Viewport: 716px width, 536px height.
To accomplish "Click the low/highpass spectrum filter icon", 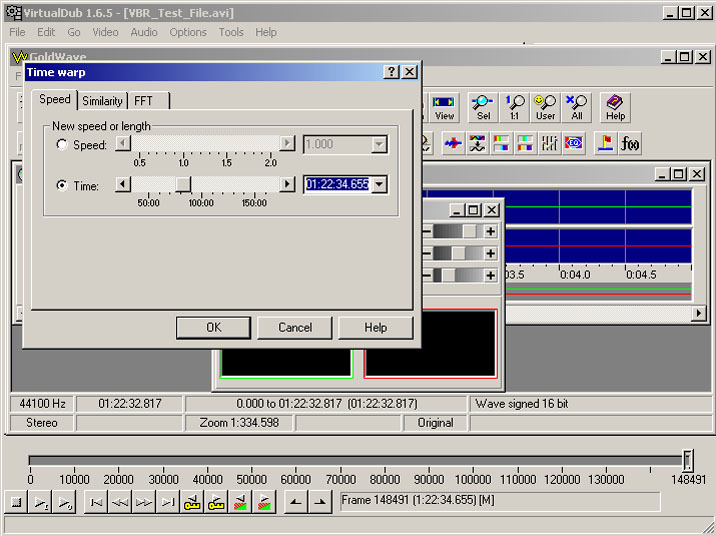I will point(501,143).
